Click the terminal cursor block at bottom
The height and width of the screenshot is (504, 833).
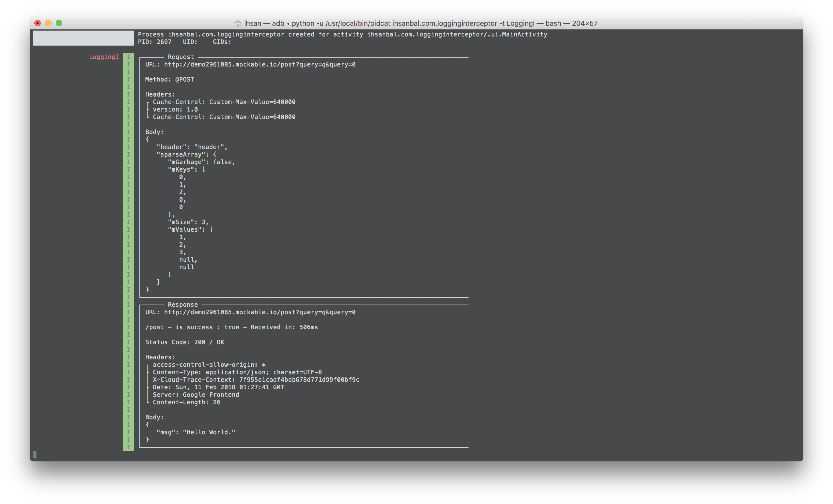(x=34, y=455)
